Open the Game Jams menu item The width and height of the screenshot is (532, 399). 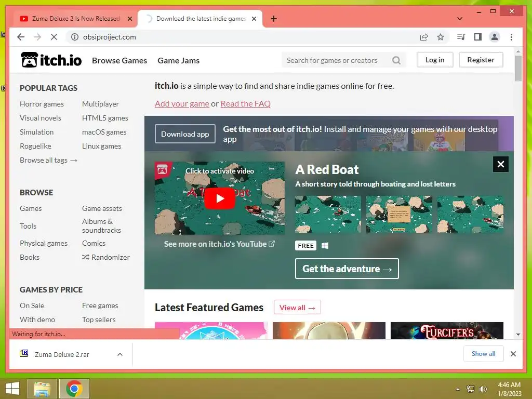pyautogui.click(x=179, y=60)
